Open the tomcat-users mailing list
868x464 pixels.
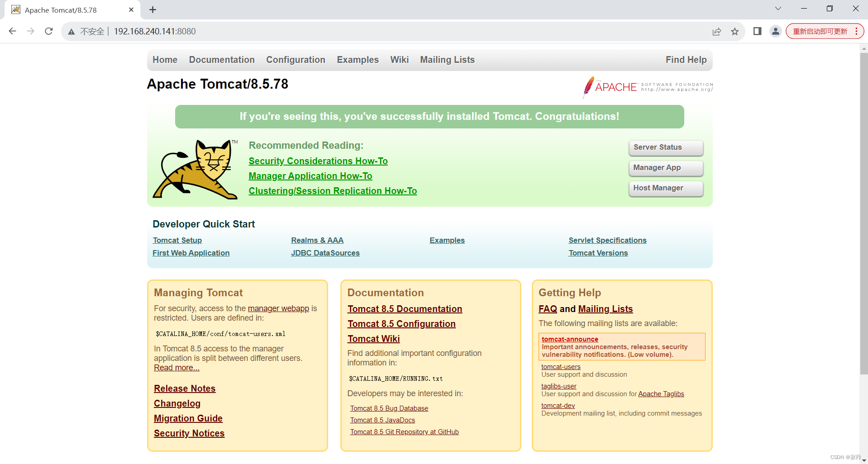(x=561, y=367)
